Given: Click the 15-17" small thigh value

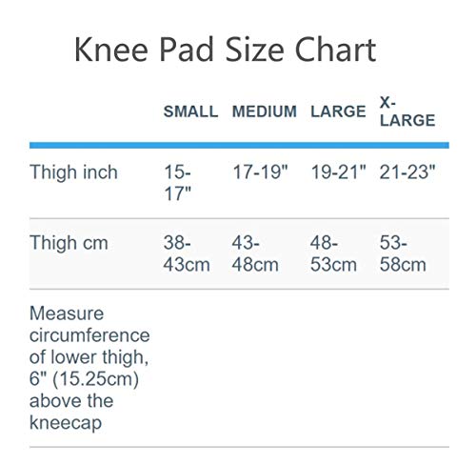Looking at the screenshot, I should point(178,183).
